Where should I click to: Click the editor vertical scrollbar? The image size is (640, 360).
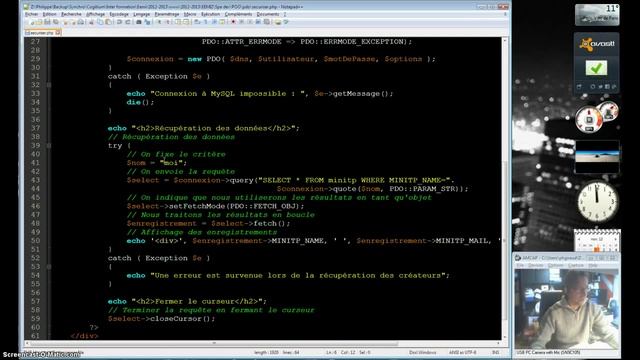coord(505,190)
